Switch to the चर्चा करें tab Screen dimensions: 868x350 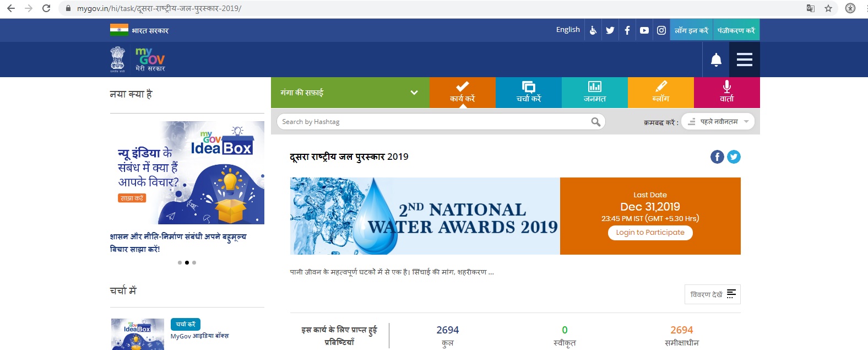529,93
